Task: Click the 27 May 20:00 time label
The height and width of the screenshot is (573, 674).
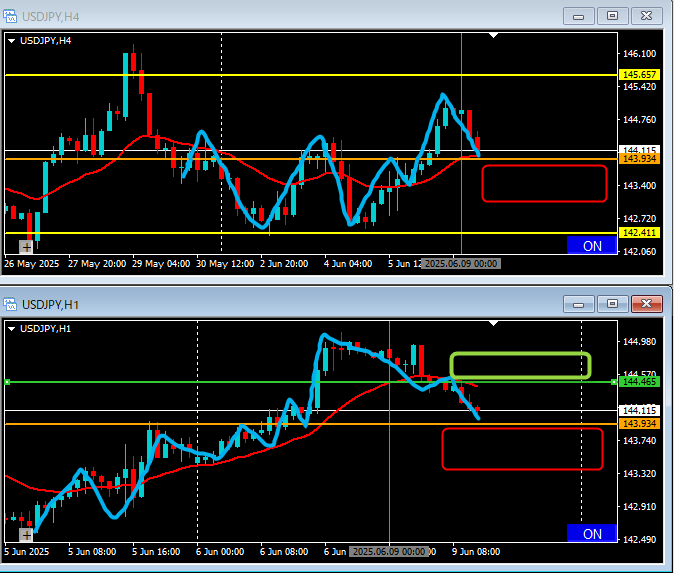Action: coord(97,264)
